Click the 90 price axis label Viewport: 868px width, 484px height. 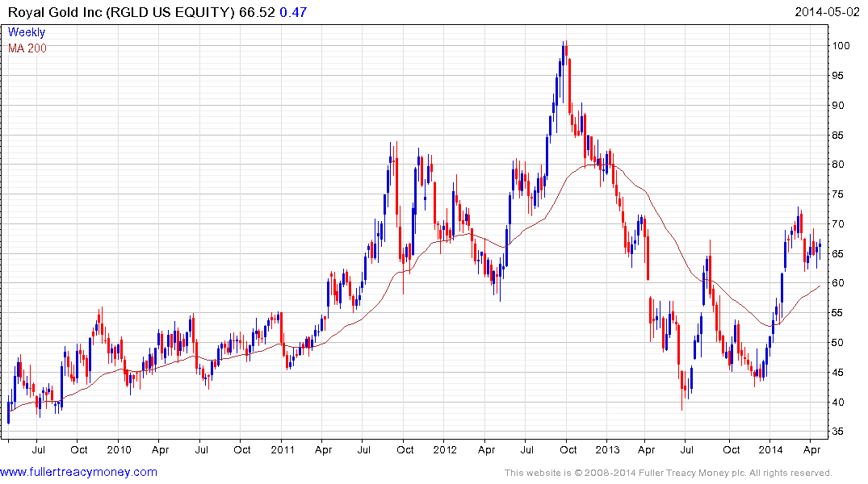point(838,106)
